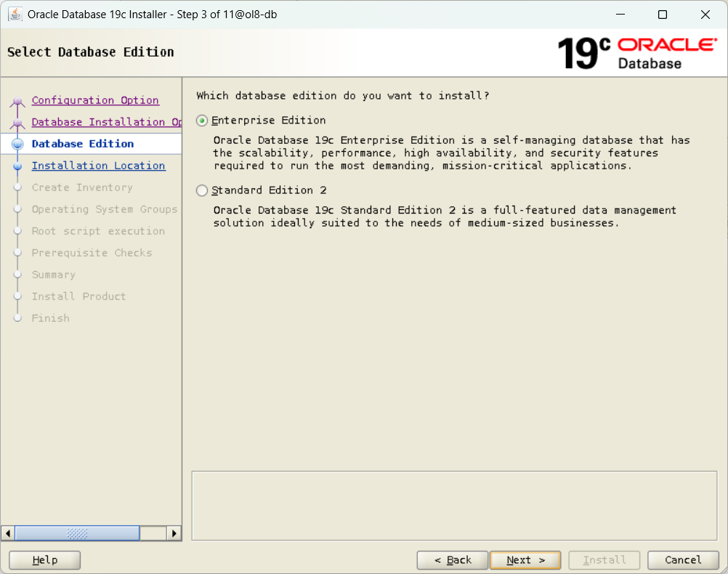Close the Oracle installer window
728x574 pixels.
[705, 15]
